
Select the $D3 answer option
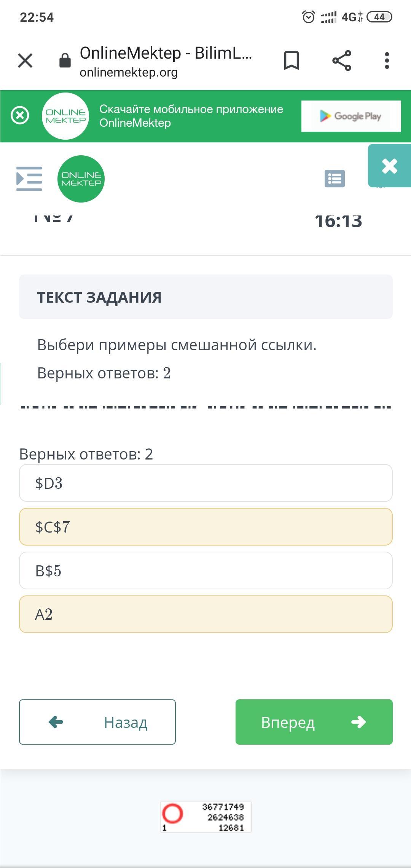(205, 483)
